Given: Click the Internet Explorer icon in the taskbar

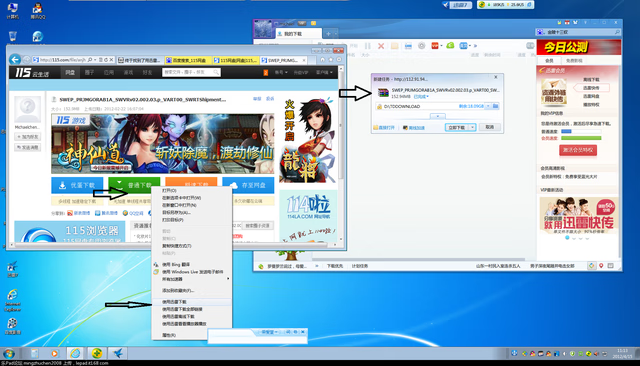Looking at the screenshot, I should point(76,353).
